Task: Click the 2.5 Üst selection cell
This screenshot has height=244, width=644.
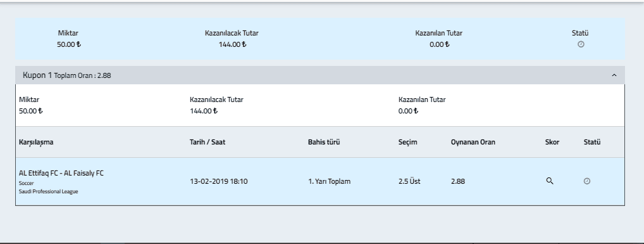Action: click(409, 181)
